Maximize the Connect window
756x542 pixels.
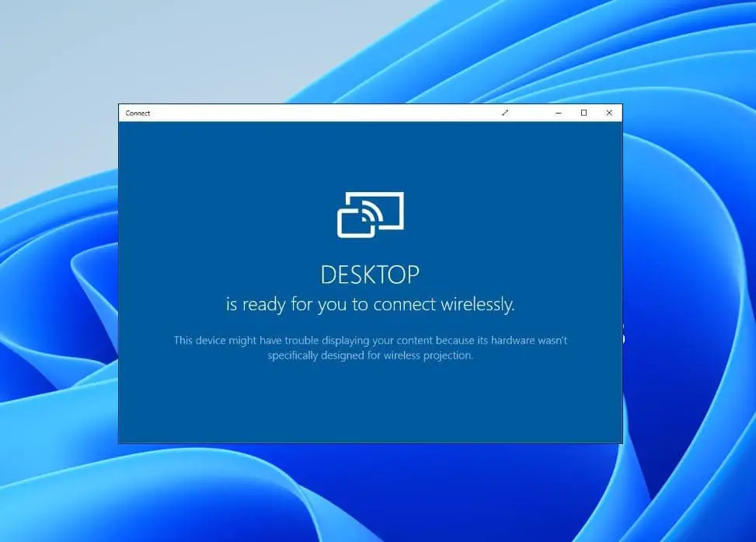[x=584, y=113]
